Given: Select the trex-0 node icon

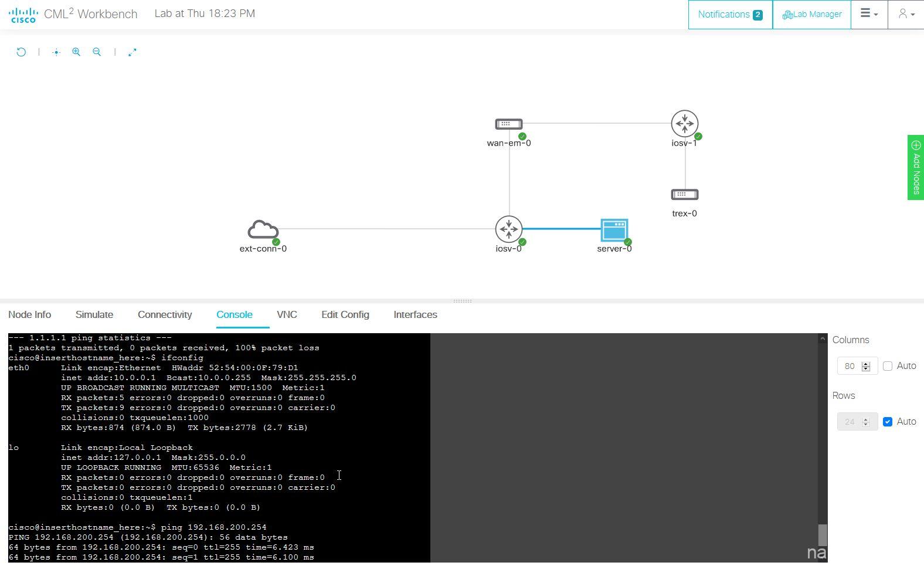Looking at the screenshot, I should coord(685,194).
